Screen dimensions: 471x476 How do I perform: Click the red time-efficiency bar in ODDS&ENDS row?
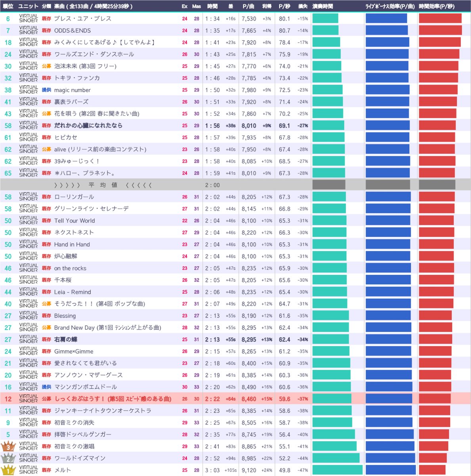pos(440,30)
